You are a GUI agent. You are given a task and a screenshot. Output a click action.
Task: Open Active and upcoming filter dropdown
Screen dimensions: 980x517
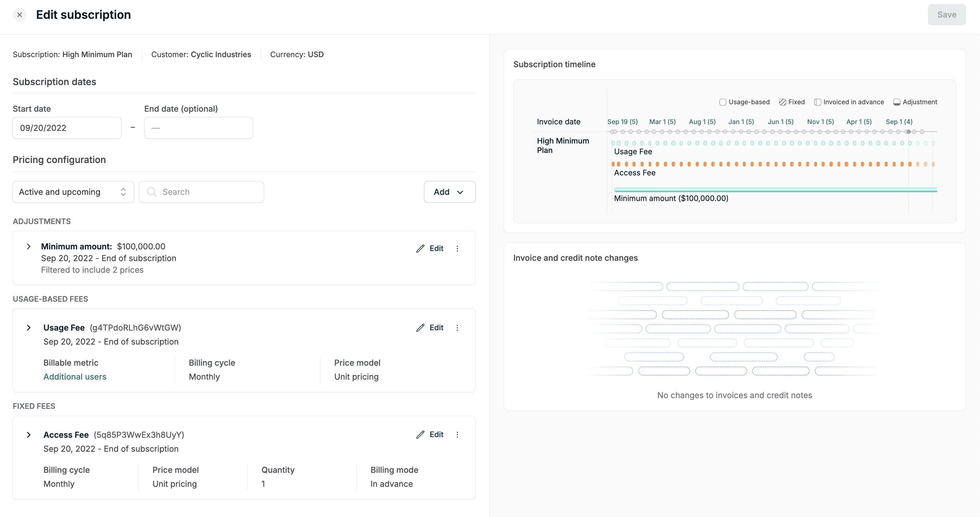click(x=73, y=192)
